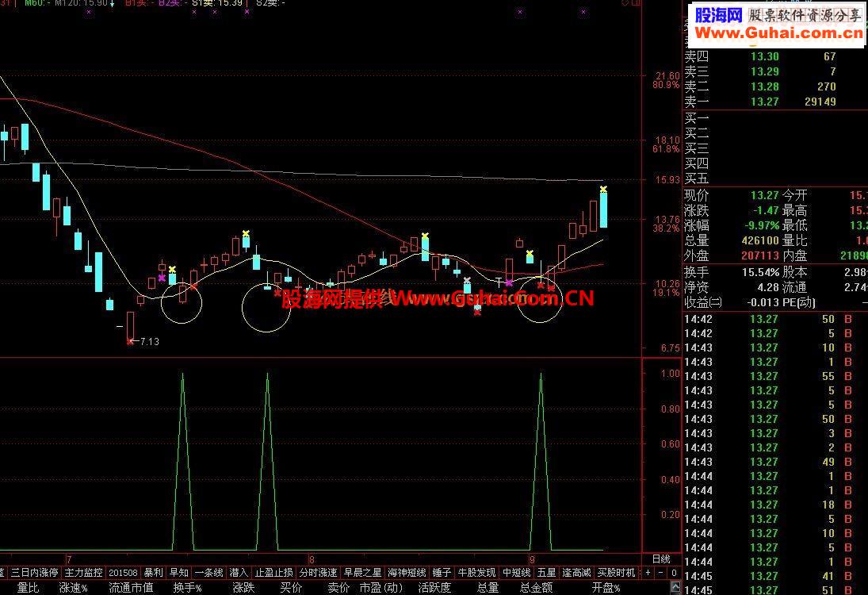The width and height of the screenshot is (868, 595).
Task: Open the 早晨之星 indicator tab
Action: tap(362, 572)
